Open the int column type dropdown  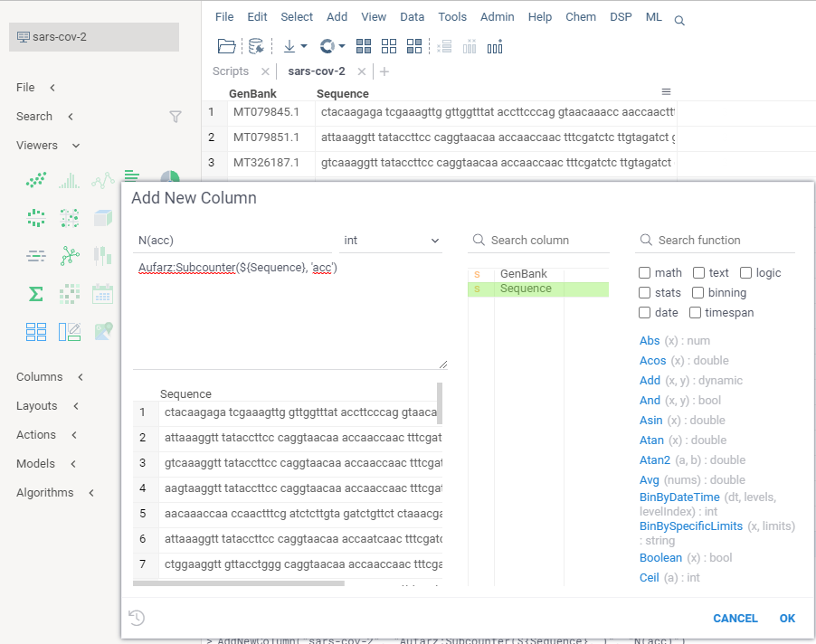coord(391,241)
